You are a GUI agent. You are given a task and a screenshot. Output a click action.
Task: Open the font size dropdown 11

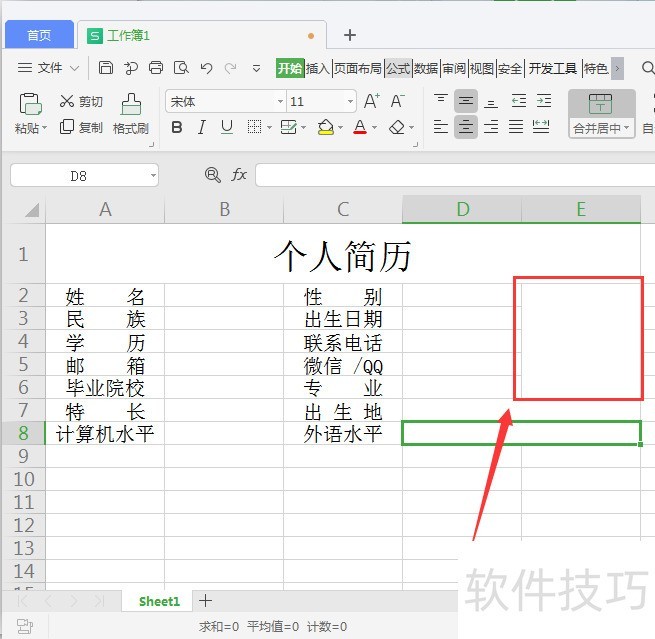350,101
